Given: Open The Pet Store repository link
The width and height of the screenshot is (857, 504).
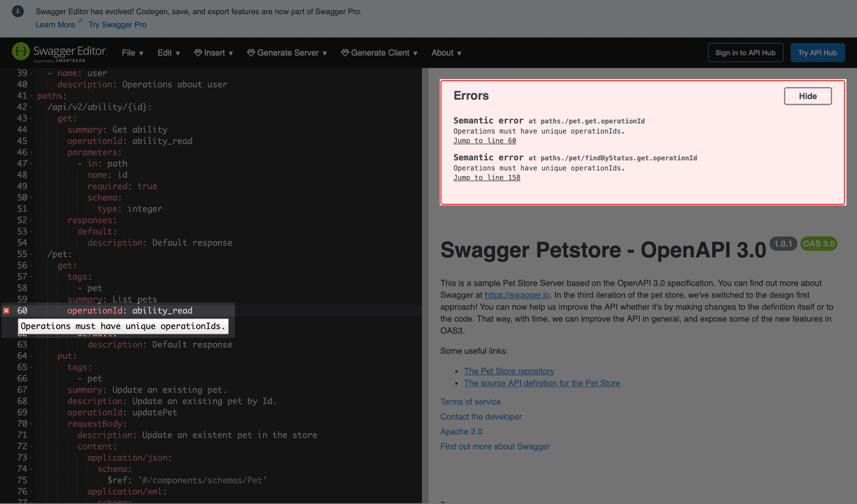Looking at the screenshot, I should click(509, 371).
